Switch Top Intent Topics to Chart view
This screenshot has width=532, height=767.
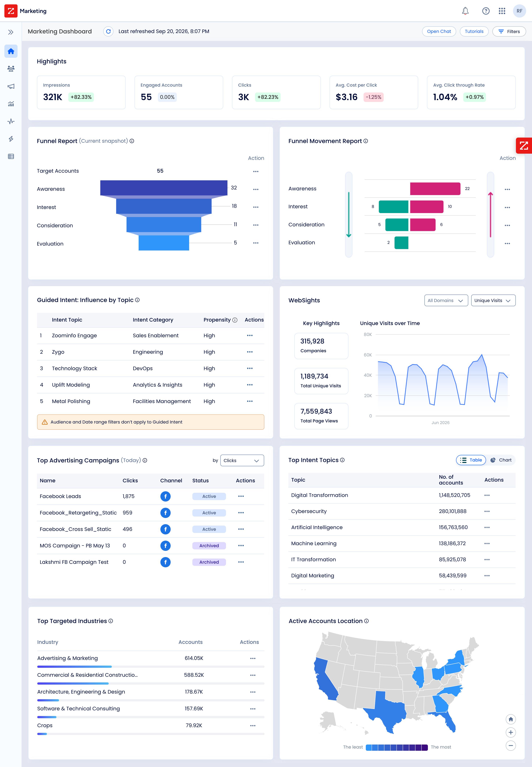501,460
